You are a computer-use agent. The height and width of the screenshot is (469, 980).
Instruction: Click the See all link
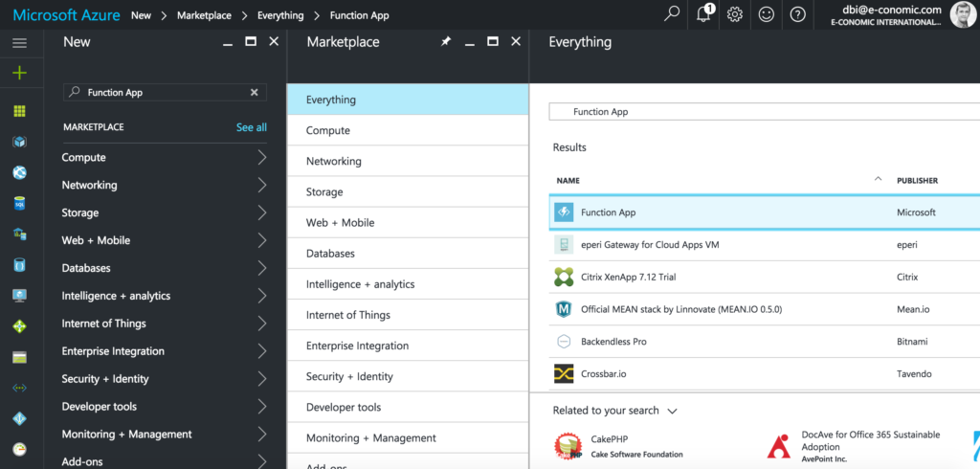coord(251,127)
